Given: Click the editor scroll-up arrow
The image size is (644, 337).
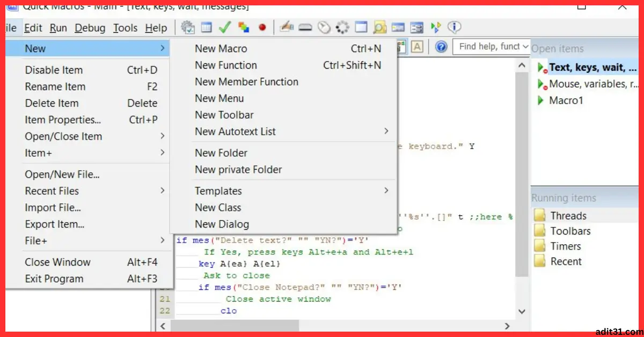Looking at the screenshot, I should (522, 65).
